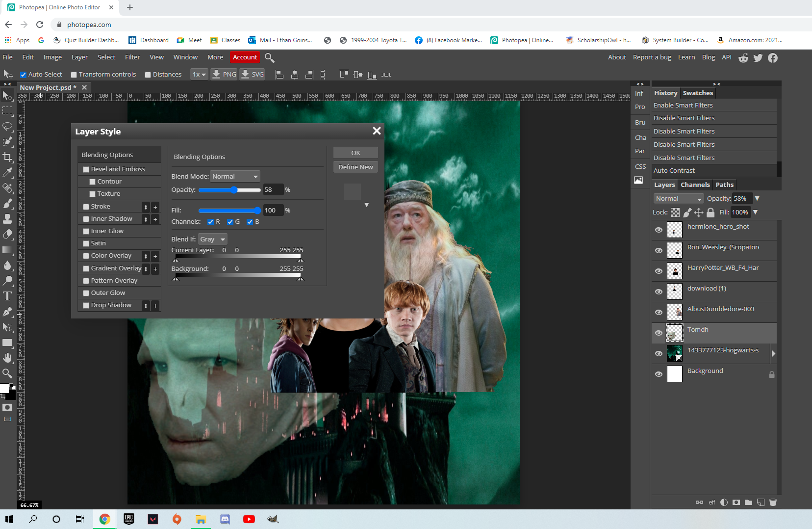Select the Hand tool
812x529 pixels.
tap(7, 358)
